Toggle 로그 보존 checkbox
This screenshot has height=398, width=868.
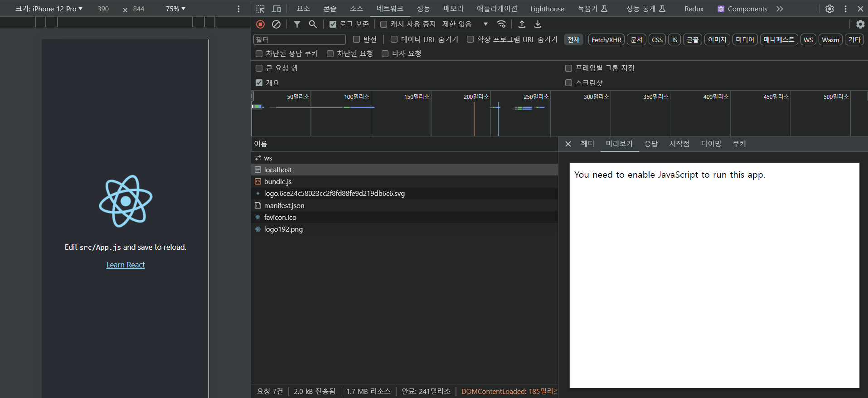tap(333, 24)
